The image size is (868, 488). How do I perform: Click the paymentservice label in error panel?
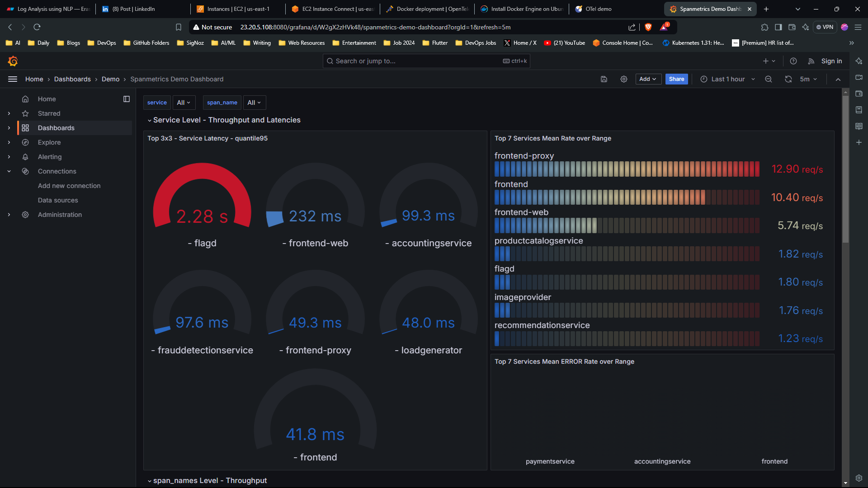[550, 461]
